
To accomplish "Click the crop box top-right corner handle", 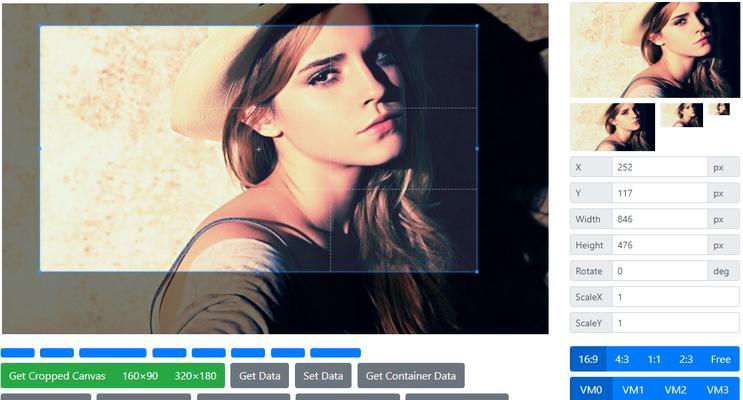I will click(x=477, y=26).
